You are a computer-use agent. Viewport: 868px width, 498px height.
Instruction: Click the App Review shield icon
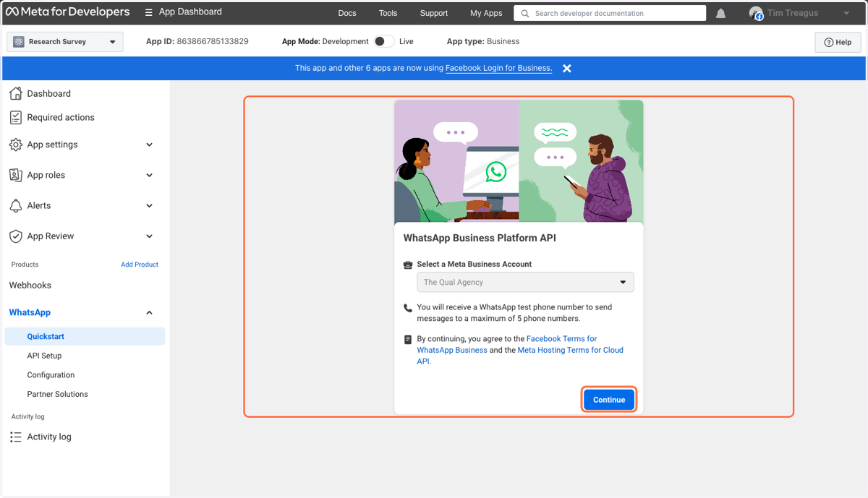(x=16, y=236)
